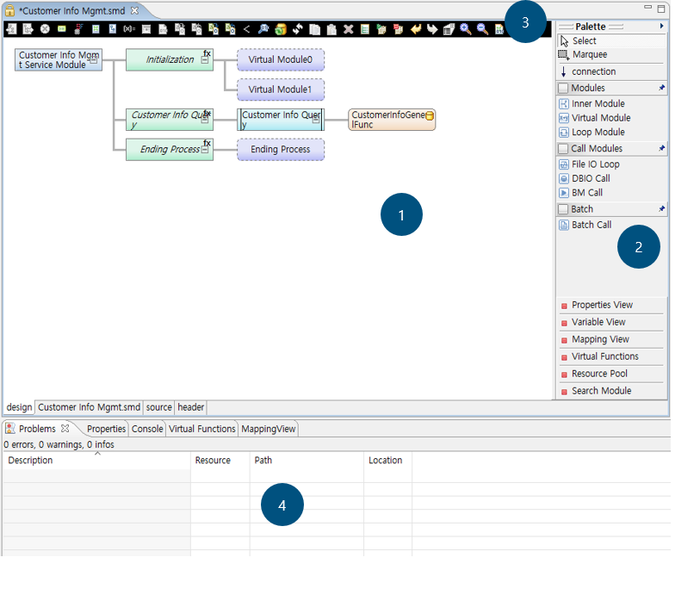Pick the connection tool from Palette
Screen dimensions: 700x607
tap(593, 71)
